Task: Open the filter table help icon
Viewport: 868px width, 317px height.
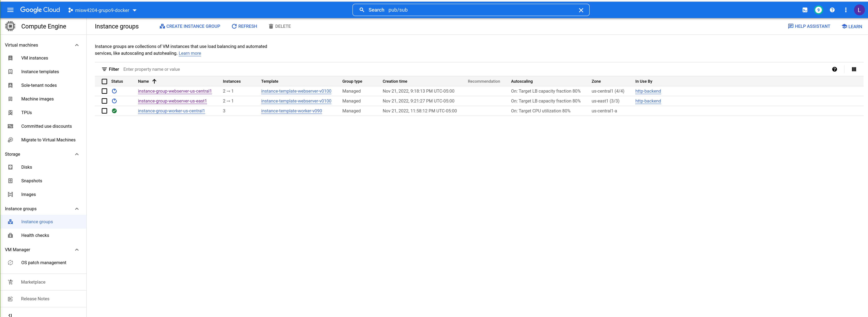Action: click(835, 69)
